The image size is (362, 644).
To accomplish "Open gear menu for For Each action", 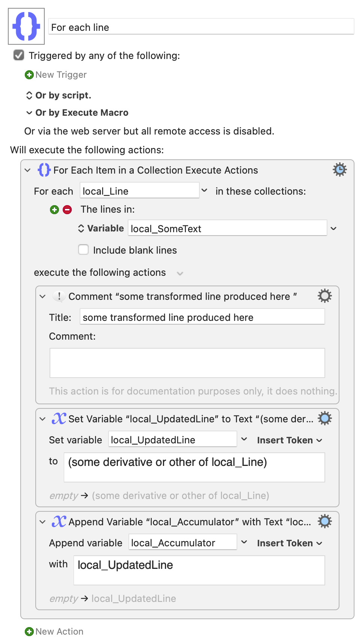I will 339,169.
